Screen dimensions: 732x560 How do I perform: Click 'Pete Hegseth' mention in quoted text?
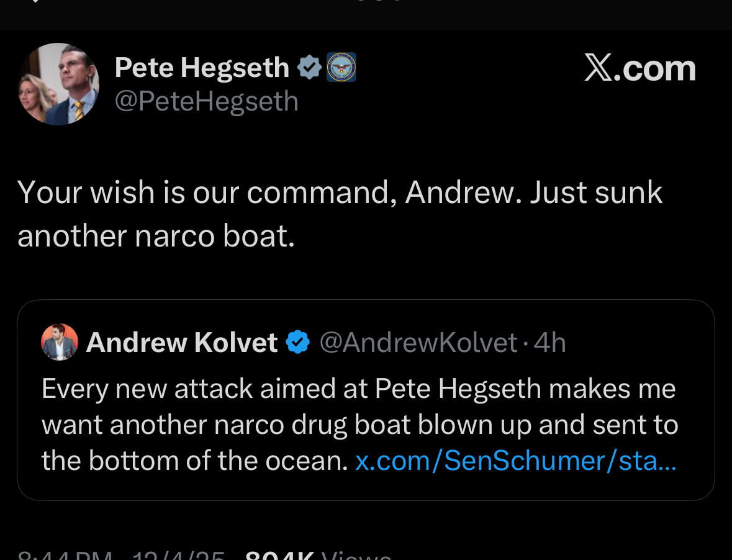click(x=458, y=389)
